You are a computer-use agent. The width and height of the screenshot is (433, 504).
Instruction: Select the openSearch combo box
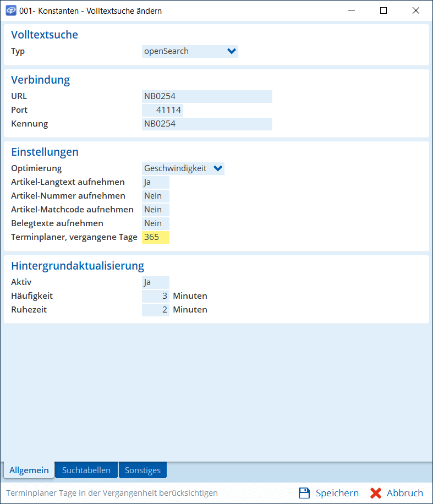(183, 52)
